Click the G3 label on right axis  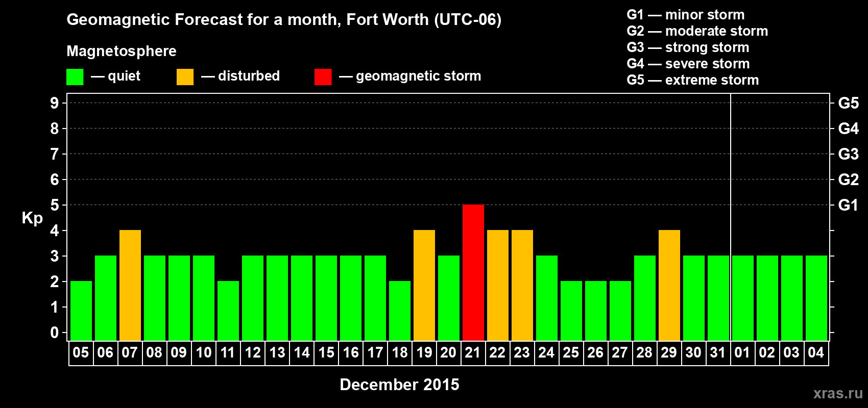pos(848,154)
